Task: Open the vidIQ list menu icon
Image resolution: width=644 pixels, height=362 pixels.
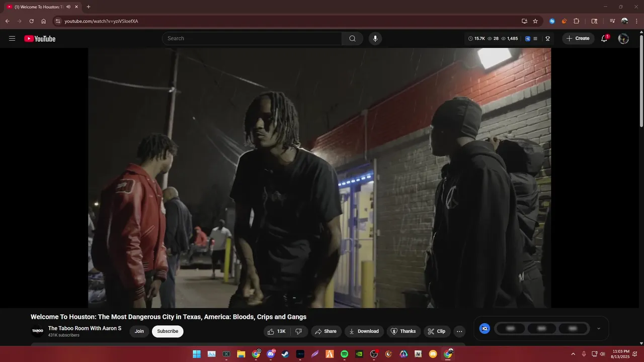Action: [x=535, y=38]
